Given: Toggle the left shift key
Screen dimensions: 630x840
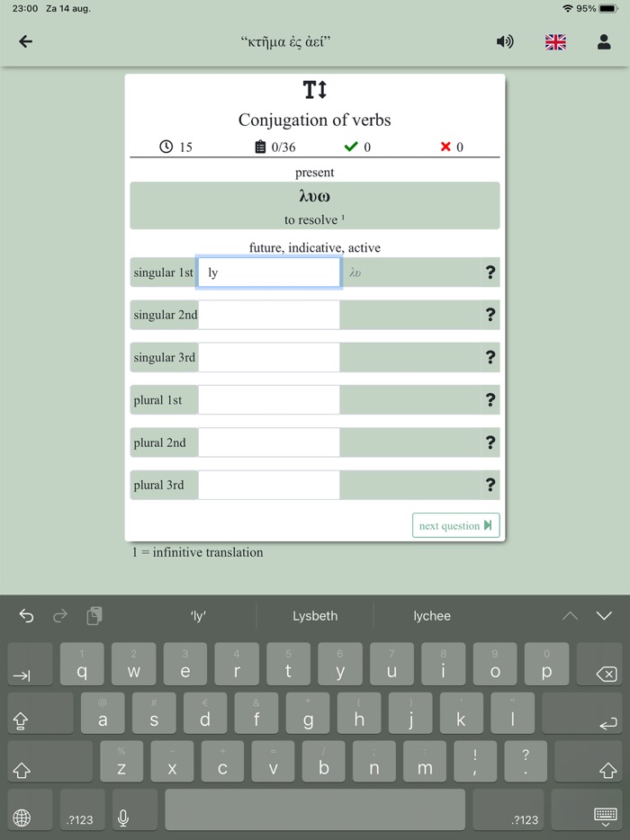Looking at the screenshot, I should click(x=49, y=762).
